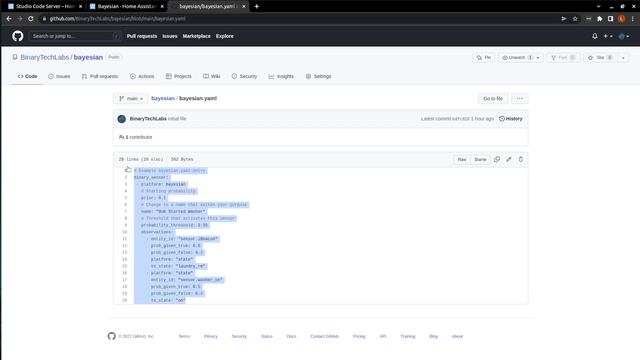This screenshot has height=360, width=640.
Task: Open Chrome three-dot menu
Action: point(633,18)
